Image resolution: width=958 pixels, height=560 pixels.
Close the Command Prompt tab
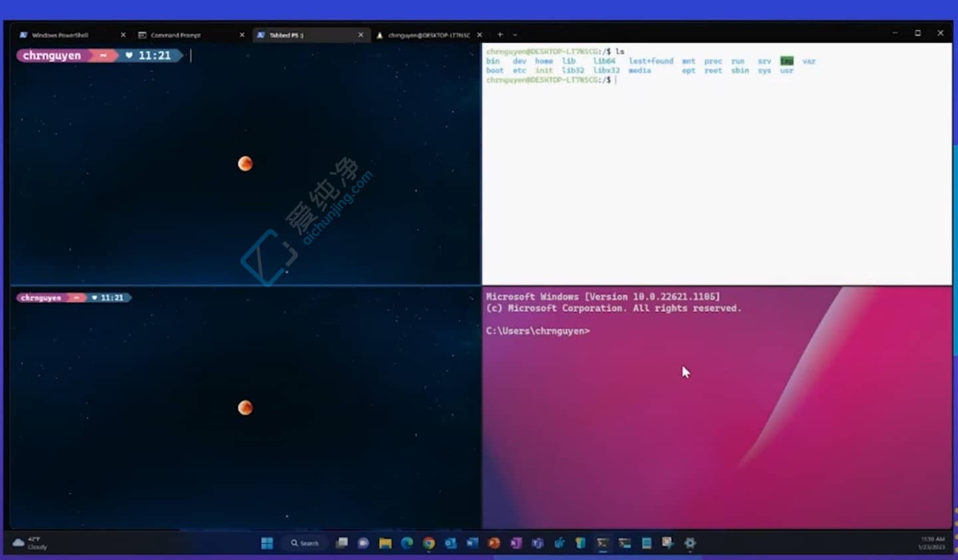[241, 35]
